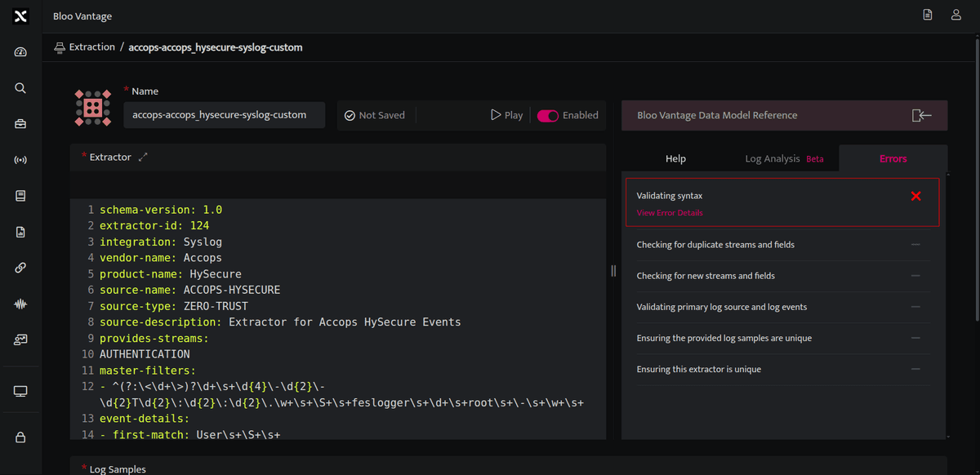Click the Extraction breadcrumb link
The image size is (980, 475).
[x=91, y=47]
